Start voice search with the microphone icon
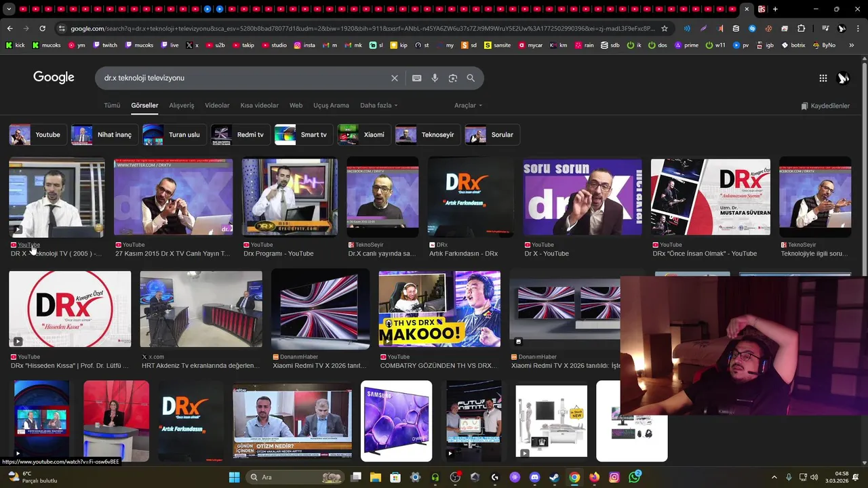The image size is (868, 488). point(435,78)
